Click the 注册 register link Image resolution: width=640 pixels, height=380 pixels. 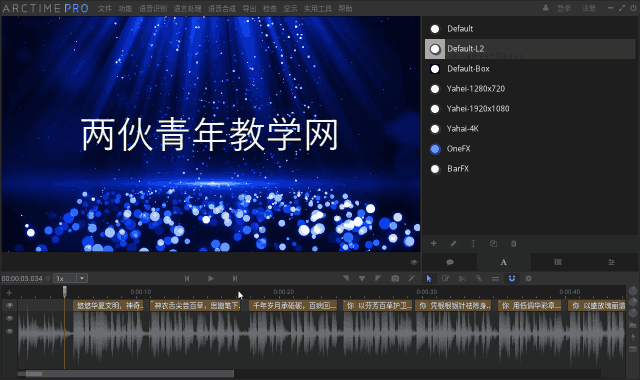point(589,8)
